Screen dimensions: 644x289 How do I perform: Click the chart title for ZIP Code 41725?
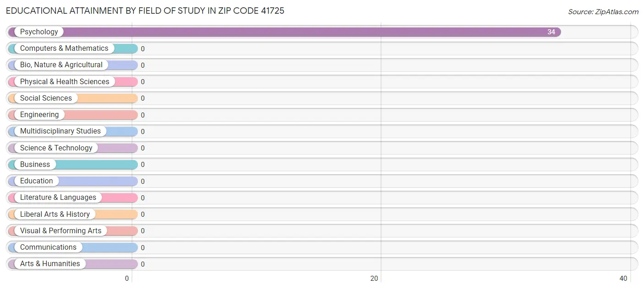(x=145, y=11)
